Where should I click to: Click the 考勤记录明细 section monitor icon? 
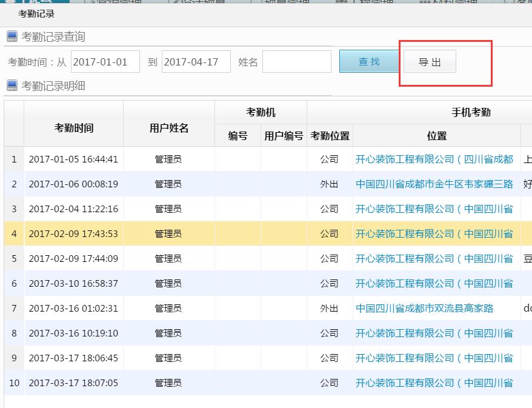coord(12,85)
